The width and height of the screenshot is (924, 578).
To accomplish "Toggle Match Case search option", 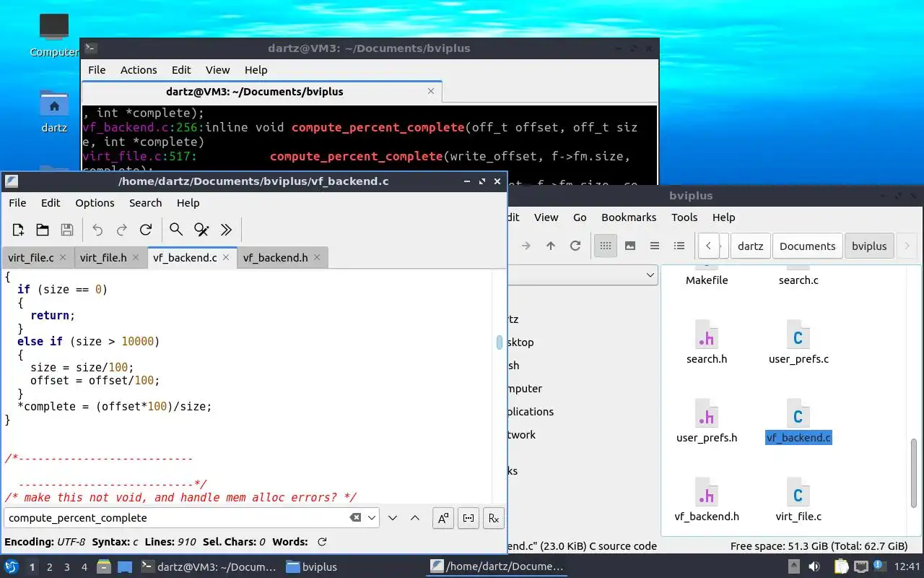I will coord(443,518).
